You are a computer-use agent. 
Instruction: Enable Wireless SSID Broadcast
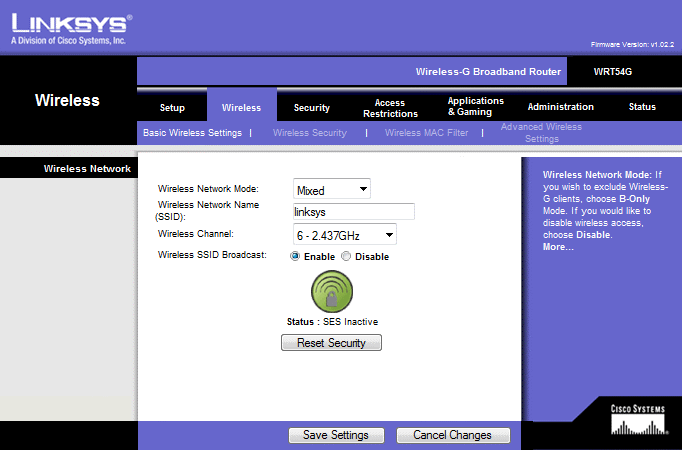click(x=295, y=256)
